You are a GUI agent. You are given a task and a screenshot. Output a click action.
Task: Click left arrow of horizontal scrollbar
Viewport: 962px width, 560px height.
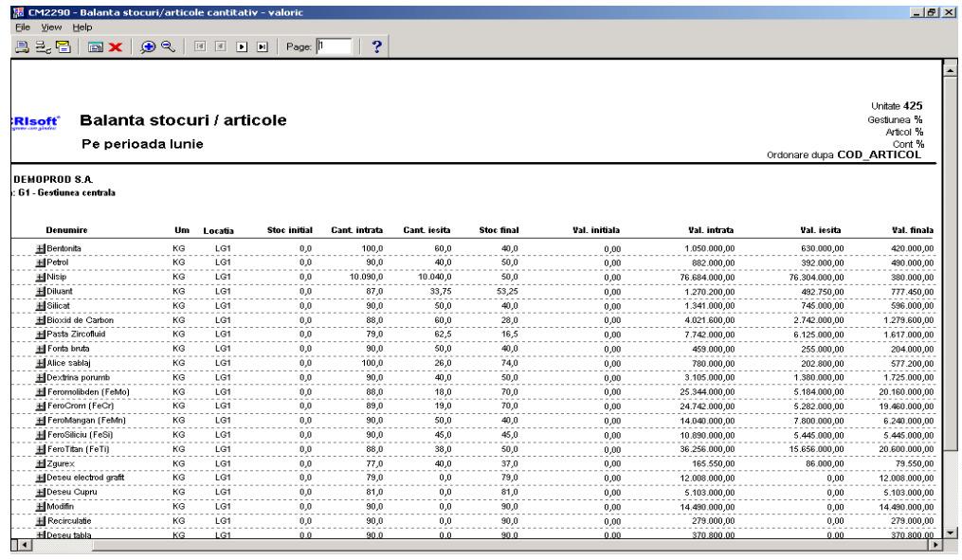(25, 545)
